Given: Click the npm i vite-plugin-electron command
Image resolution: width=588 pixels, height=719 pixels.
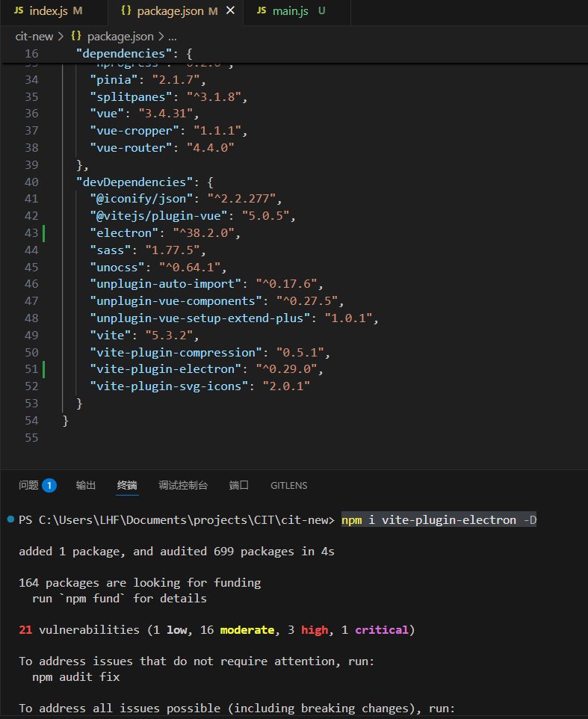Looking at the screenshot, I should 439,520.
